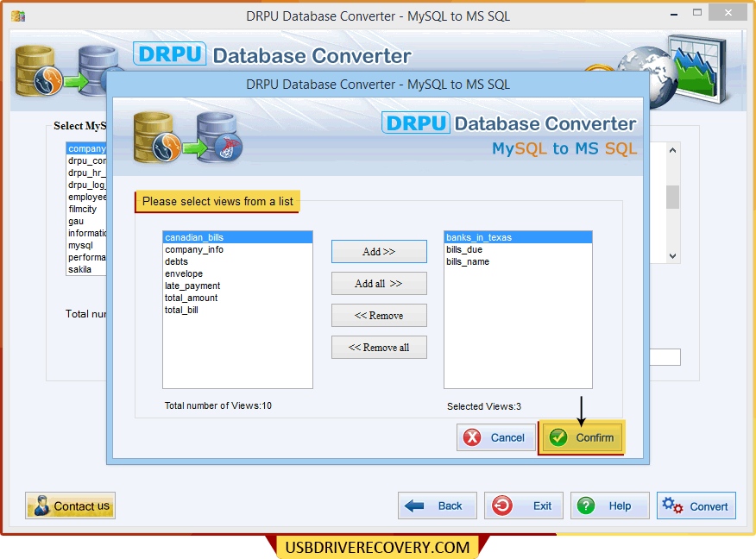Click scroll up arrow in background window
756x559 pixels.
672,150
